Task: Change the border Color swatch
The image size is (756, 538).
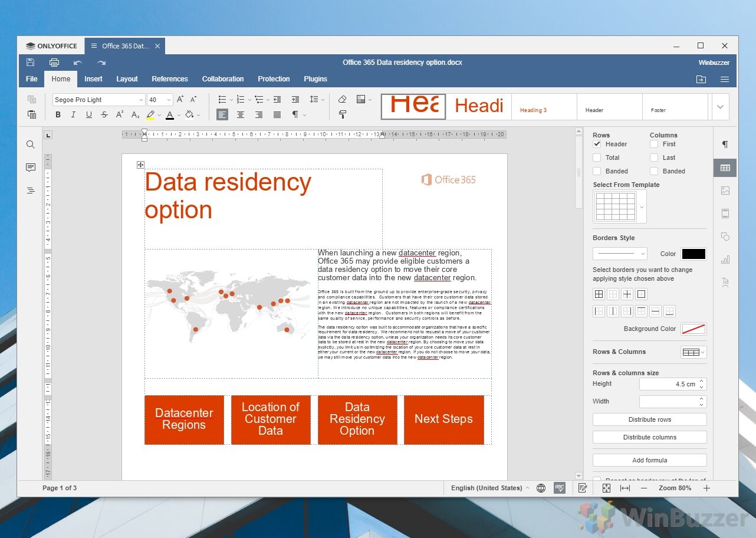Action: pos(693,254)
